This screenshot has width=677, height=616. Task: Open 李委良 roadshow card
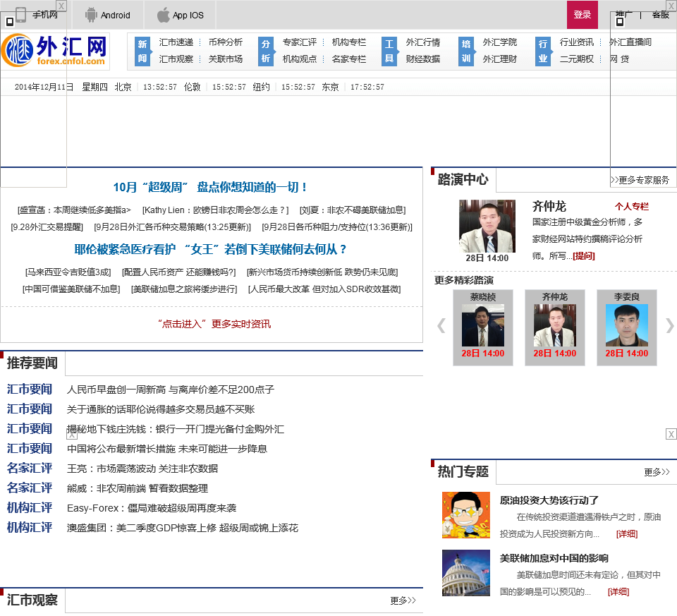tap(626, 328)
